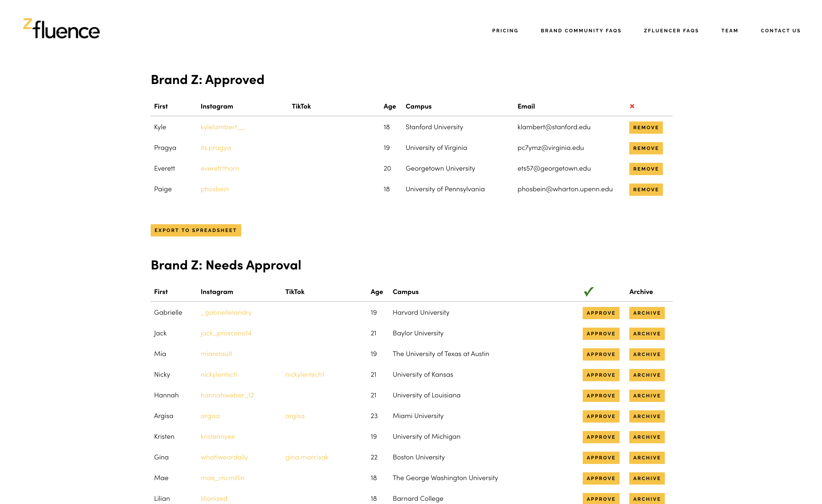Click the Barnard College campus cell
822x504 pixels.
(418, 498)
